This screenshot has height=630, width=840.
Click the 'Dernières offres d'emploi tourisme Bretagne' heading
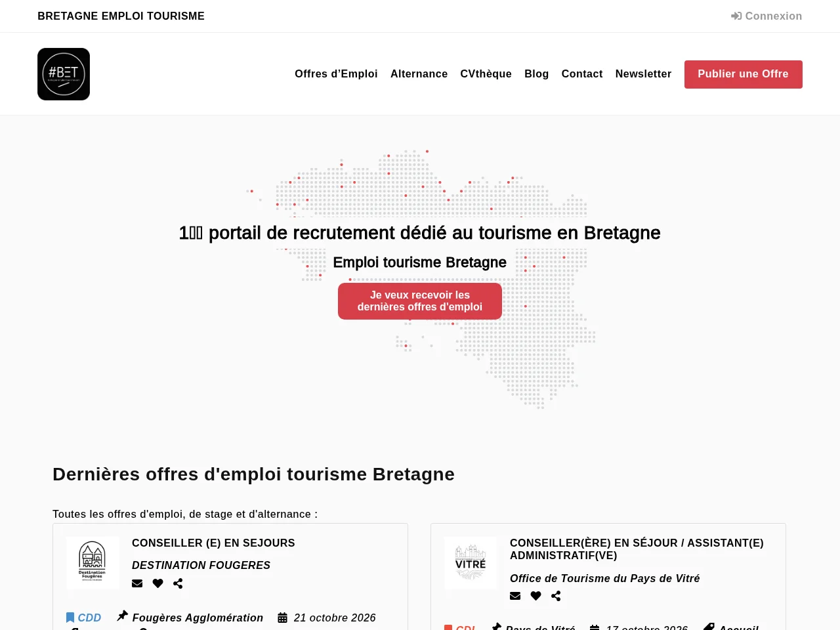pyautogui.click(x=253, y=474)
